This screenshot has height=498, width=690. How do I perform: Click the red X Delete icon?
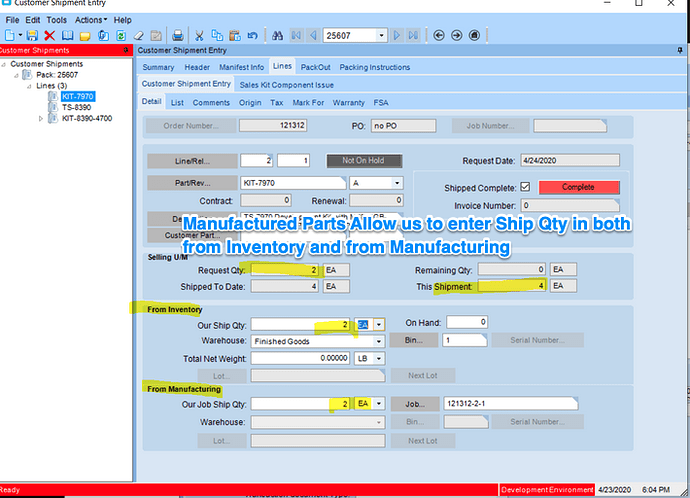coord(49,35)
